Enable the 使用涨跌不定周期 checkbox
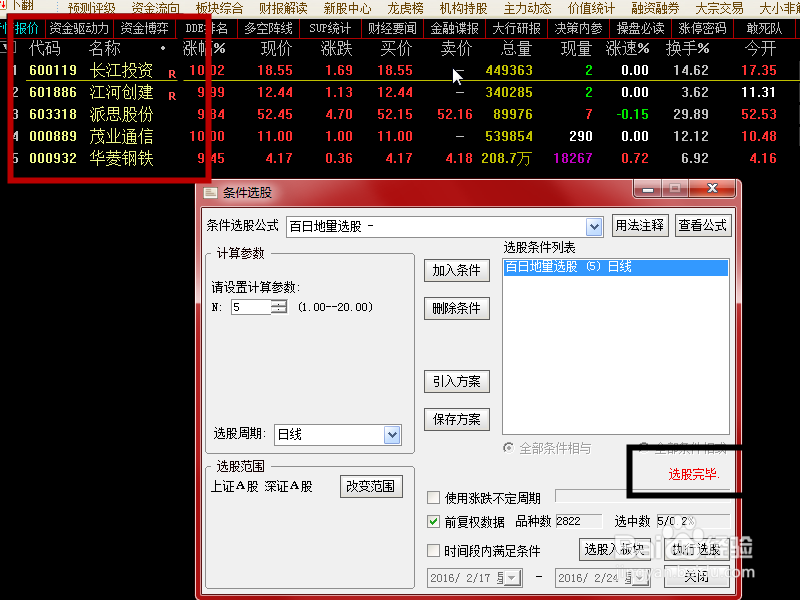 click(434, 496)
